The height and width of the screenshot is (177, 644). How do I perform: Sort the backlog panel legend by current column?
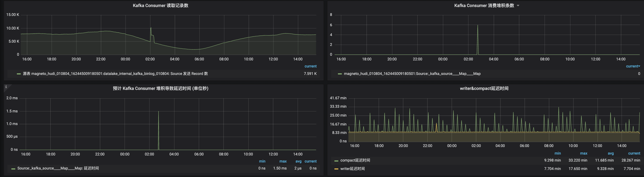633,66
